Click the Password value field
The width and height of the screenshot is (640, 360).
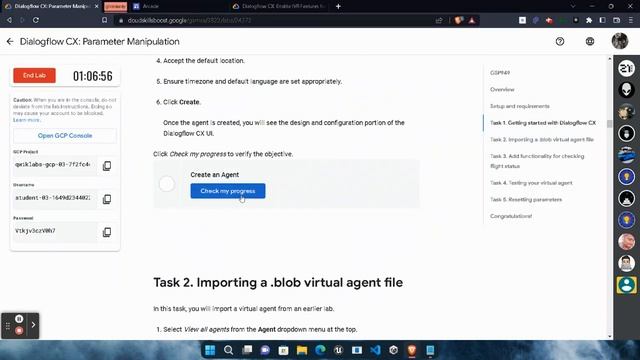(55, 231)
